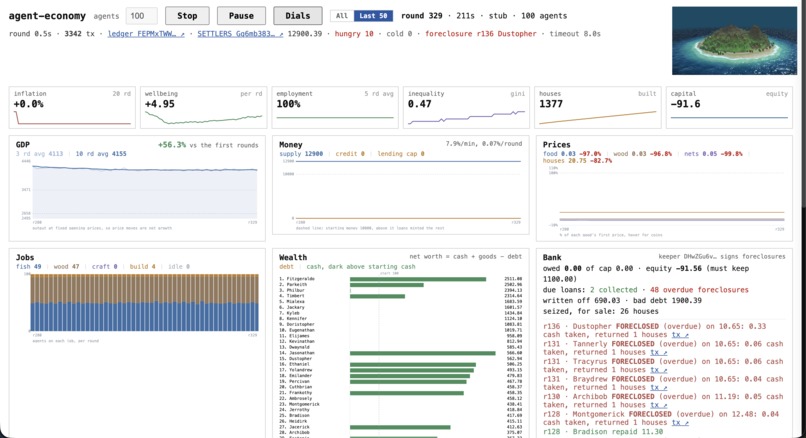Image resolution: width=806 pixels, height=438 pixels.
Task: Click the 'nets 0.05' price legend
Action: 700,154
